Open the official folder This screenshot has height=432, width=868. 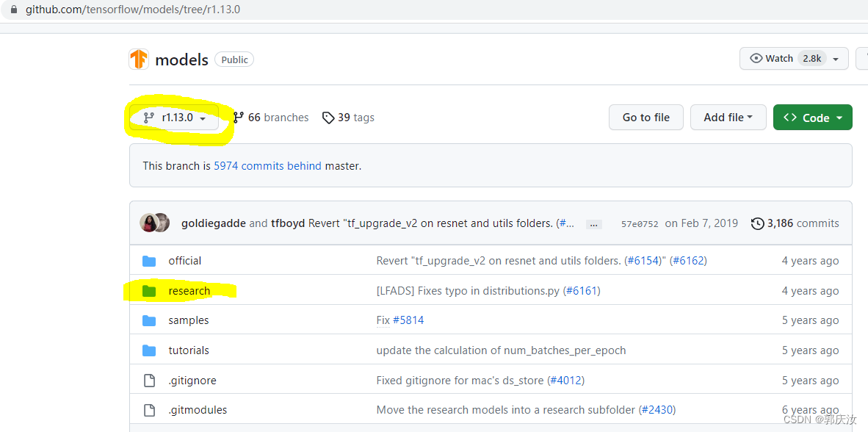click(x=185, y=261)
